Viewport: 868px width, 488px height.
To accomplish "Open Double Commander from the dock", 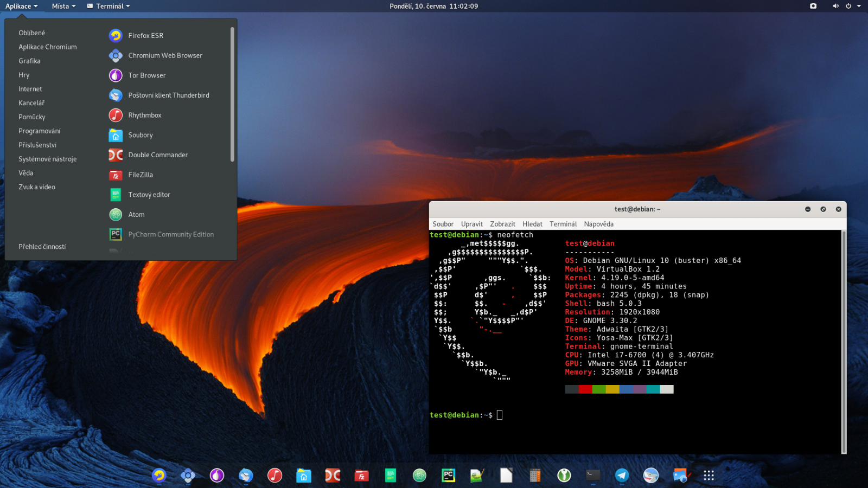I will tap(333, 476).
